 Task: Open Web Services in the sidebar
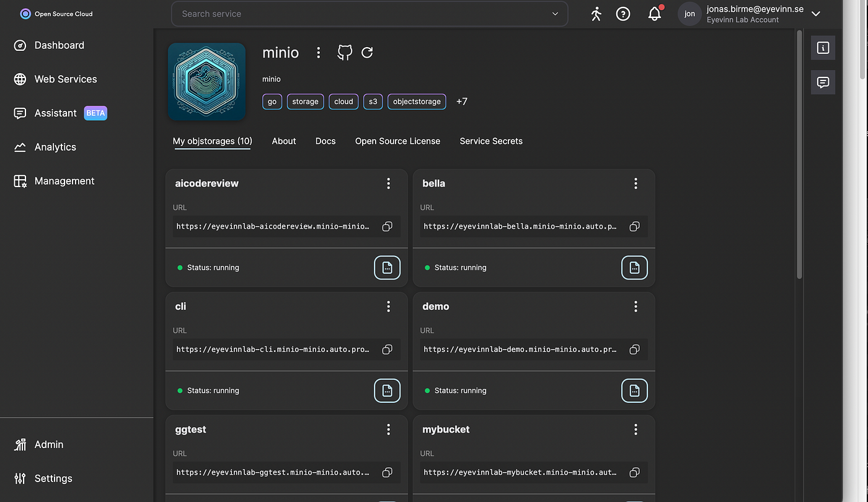click(x=55, y=79)
